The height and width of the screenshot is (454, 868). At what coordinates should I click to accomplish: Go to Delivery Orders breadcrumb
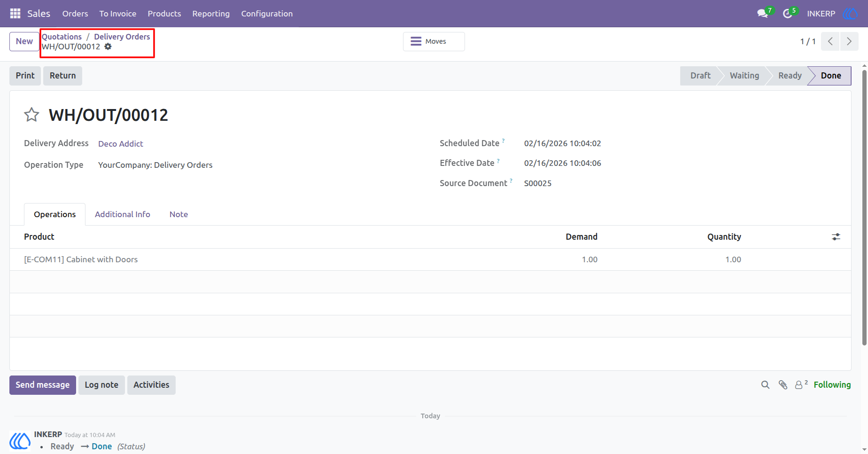[122, 37]
